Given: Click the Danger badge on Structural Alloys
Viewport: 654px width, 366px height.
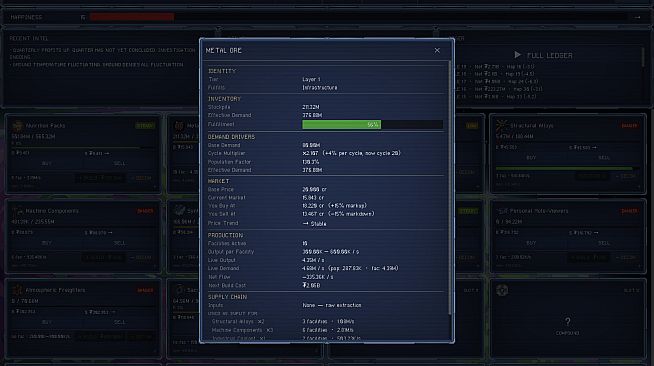Looking at the screenshot, I should click(629, 125).
